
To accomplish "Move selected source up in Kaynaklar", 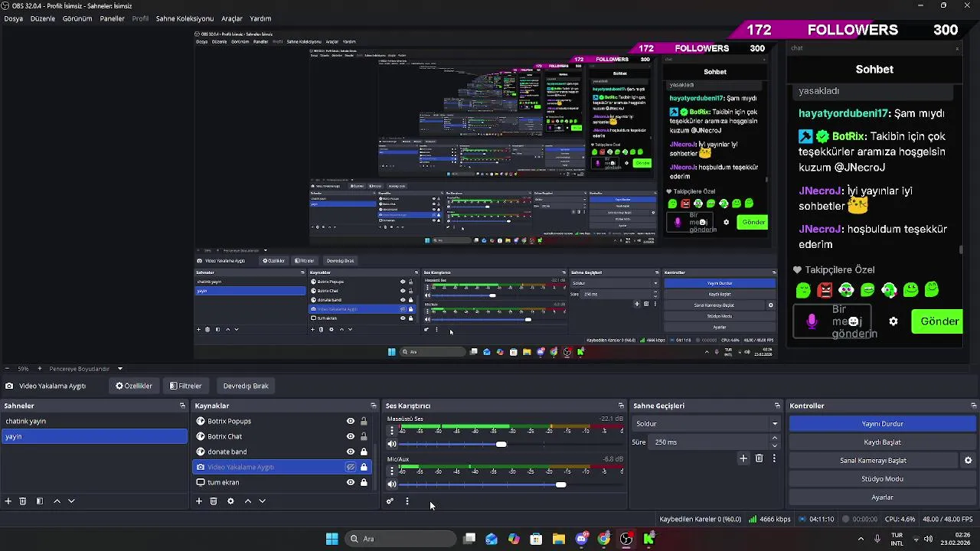I will pos(247,501).
